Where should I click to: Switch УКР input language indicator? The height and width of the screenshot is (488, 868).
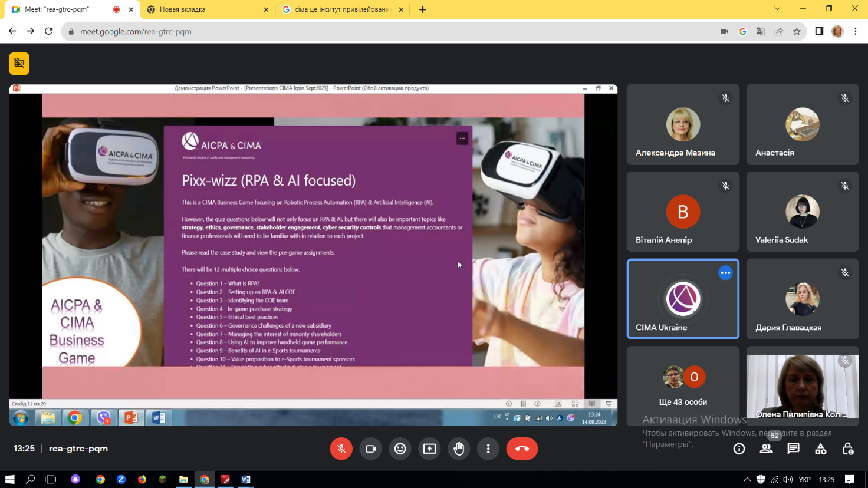804,479
